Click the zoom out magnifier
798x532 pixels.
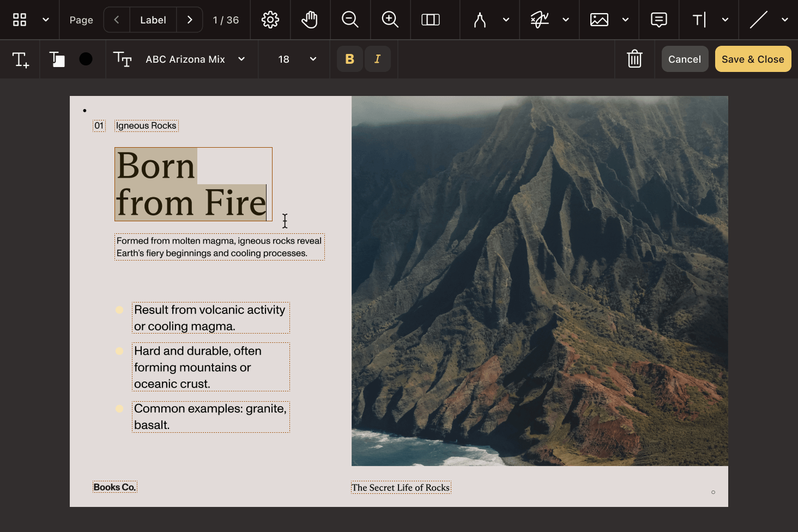coord(350,20)
